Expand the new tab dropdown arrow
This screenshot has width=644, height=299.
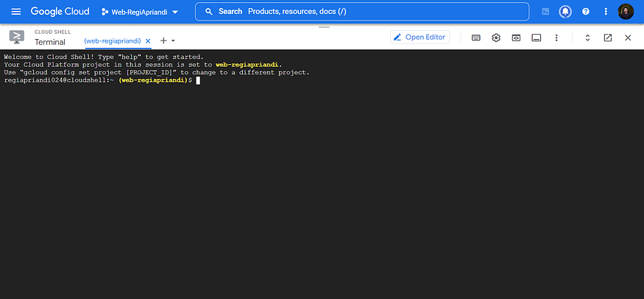pos(173,41)
